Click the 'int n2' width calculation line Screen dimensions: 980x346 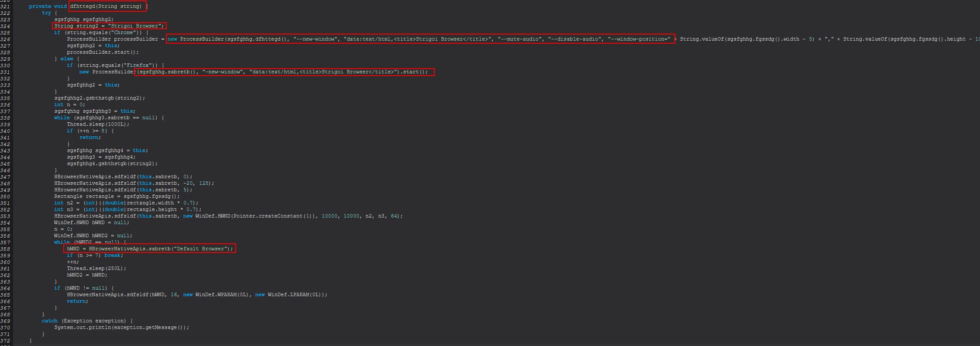click(x=127, y=203)
